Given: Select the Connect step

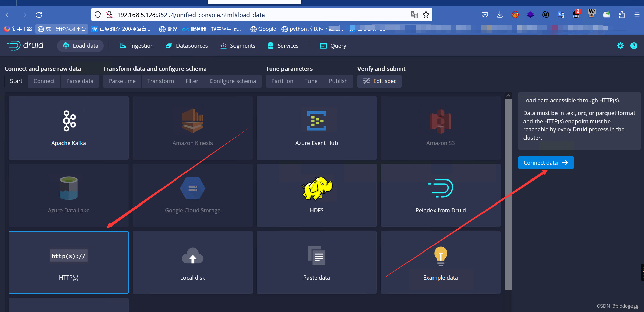Looking at the screenshot, I should click(44, 81).
